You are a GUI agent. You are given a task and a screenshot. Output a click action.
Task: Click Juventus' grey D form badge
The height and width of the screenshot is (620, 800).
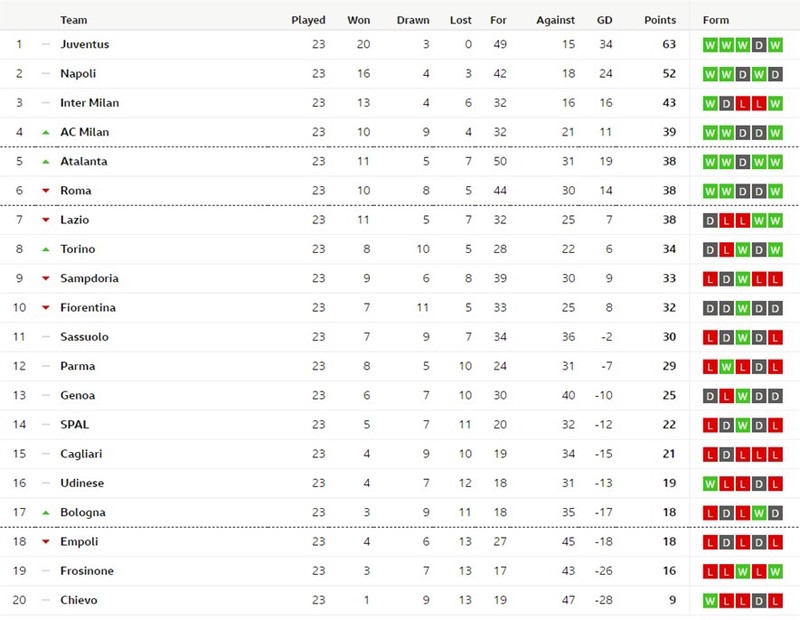click(759, 45)
